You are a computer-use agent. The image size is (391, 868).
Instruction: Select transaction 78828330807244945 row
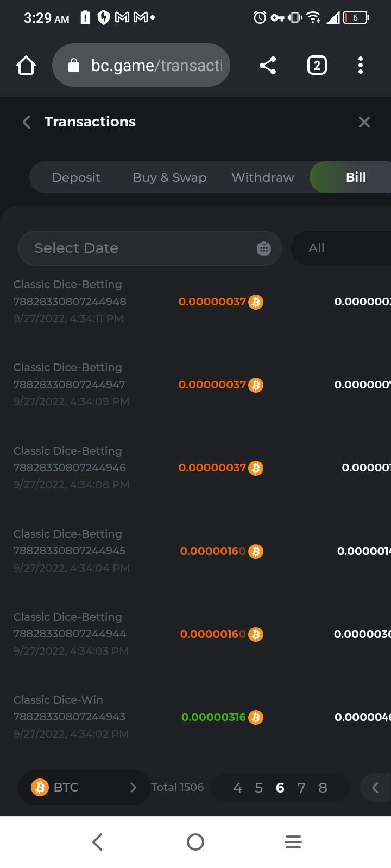70,551
